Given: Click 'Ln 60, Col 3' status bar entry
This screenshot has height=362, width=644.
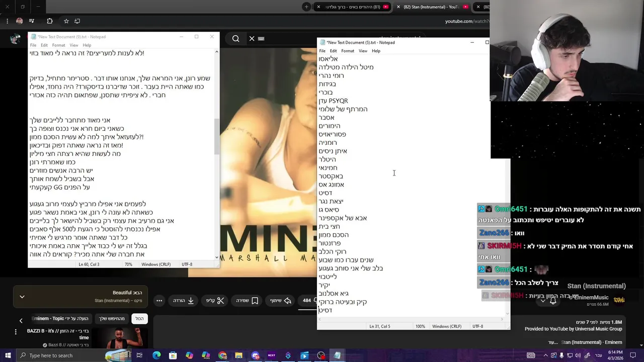Looking at the screenshot, I should pyautogui.click(x=89, y=264).
